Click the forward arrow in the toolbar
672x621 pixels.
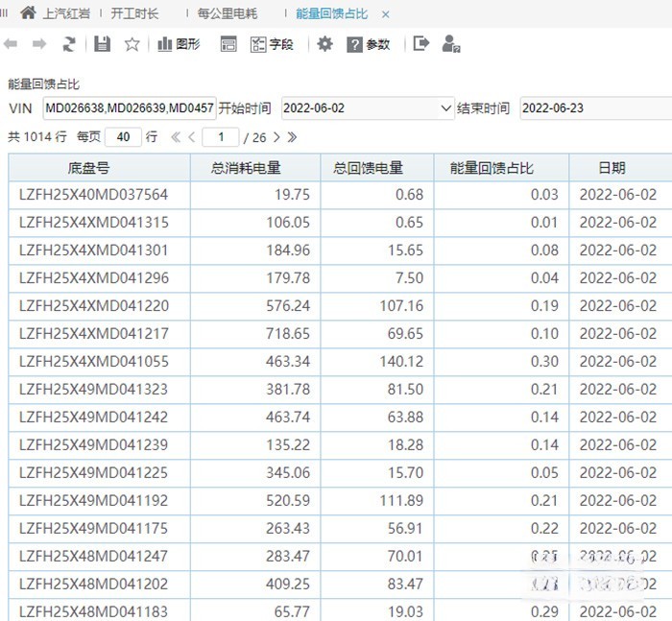(39, 44)
